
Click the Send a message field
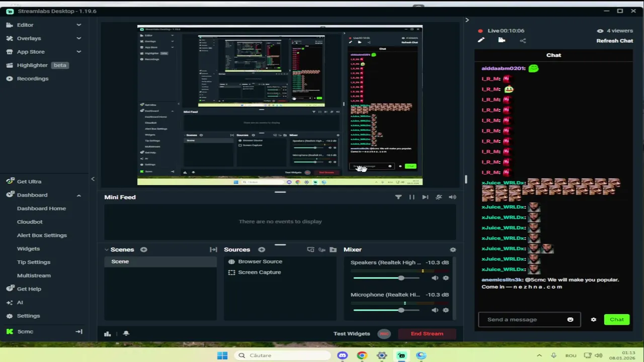tap(529, 320)
